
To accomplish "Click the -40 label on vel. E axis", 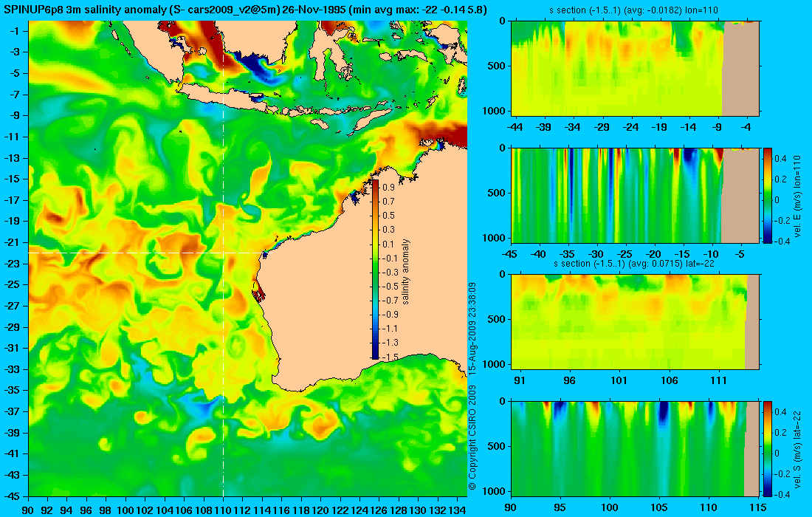I will pos(539,254).
